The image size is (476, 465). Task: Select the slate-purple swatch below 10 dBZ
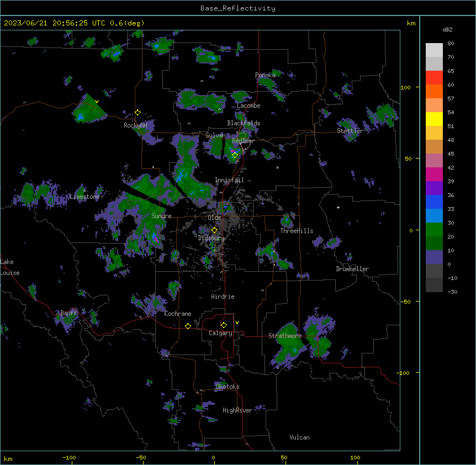(x=434, y=257)
